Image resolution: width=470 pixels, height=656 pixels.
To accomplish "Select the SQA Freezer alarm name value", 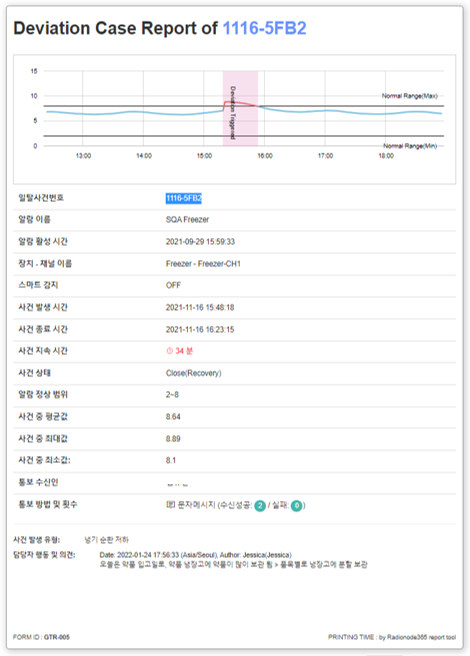I will 187,220.
